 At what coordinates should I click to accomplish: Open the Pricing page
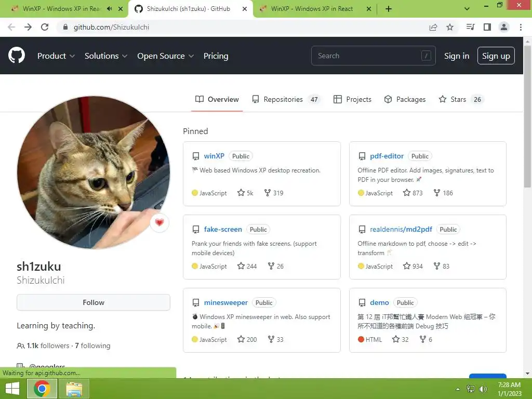point(216,56)
